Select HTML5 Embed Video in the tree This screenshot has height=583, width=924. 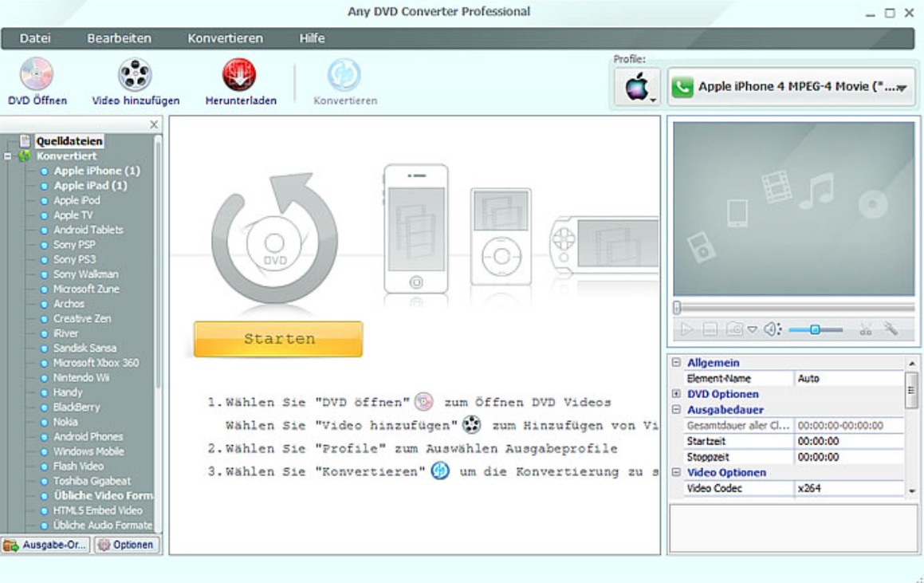click(98, 510)
